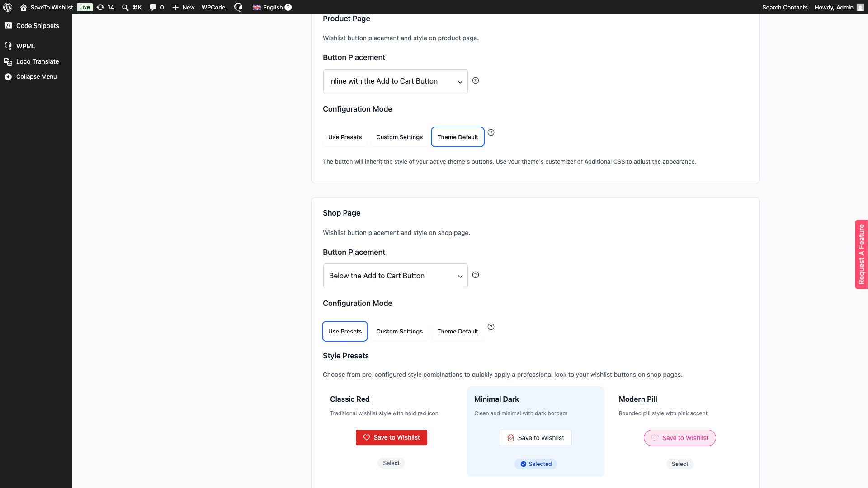Open Loco Translate sidebar icon
The image size is (868, 488).
pos(8,61)
